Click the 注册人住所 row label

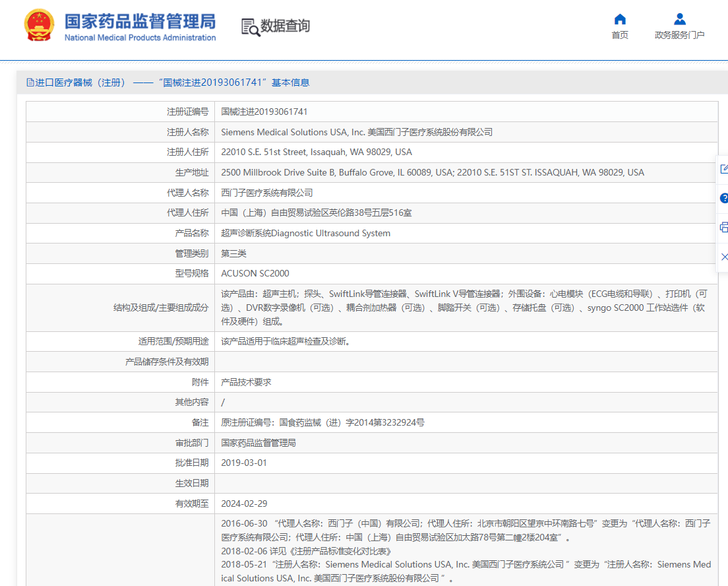click(x=187, y=152)
